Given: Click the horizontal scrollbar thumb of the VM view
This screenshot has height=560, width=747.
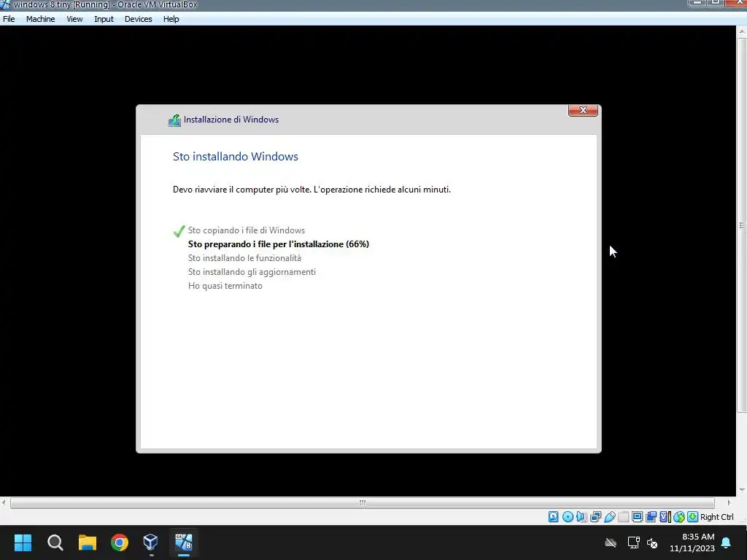Looking at the screenshot, I should pyautogui.click(x=362, y=503).
